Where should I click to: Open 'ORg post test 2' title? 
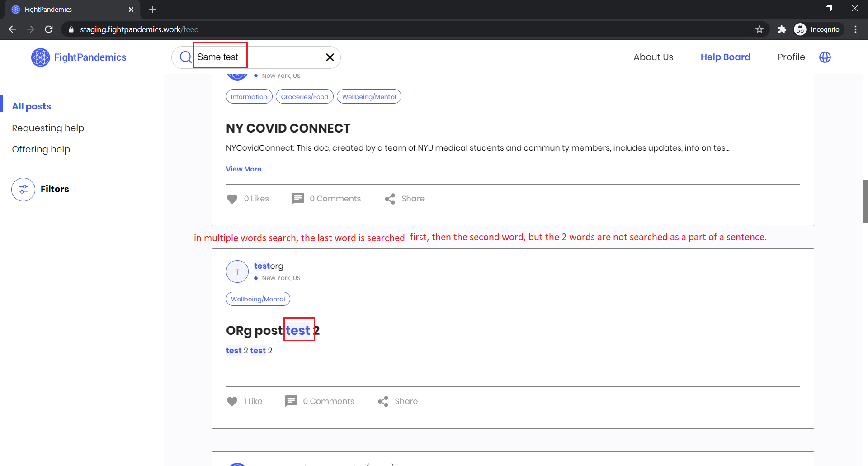click(273, 331)
